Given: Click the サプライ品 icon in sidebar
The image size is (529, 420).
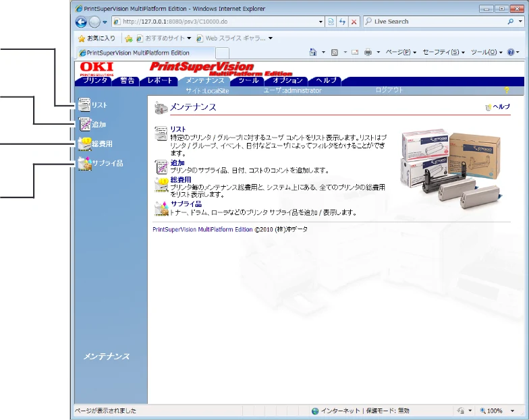Looking at the screenshot, I should point(85,163).
